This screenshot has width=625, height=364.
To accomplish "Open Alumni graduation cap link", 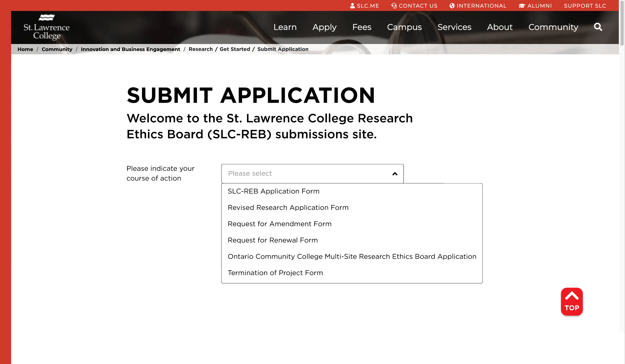I will pos(535,6).
